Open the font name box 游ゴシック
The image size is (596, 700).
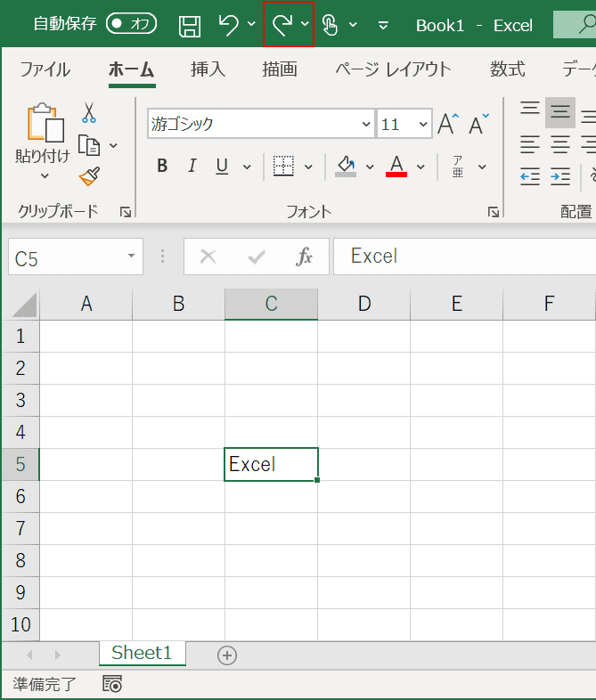261,124
